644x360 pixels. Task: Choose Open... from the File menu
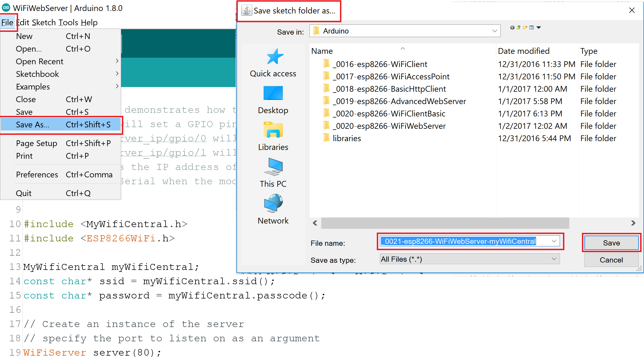pos(60,49)
